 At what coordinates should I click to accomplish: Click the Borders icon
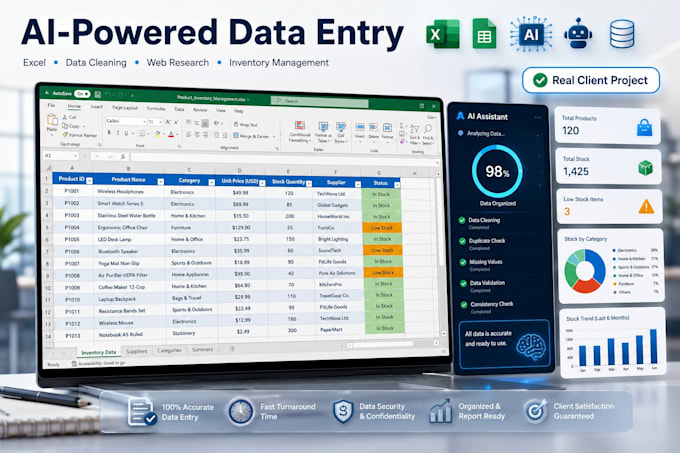[142, 134]
